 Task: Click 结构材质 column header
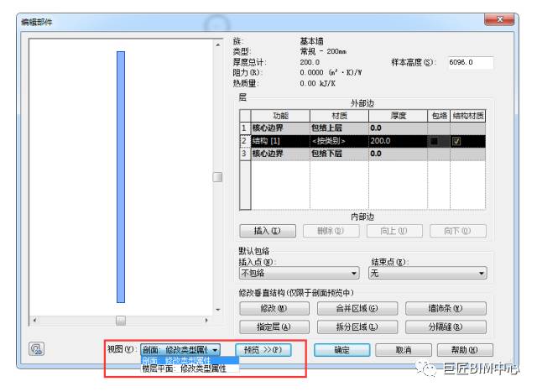pyautogui.click(x=468, y=116)
